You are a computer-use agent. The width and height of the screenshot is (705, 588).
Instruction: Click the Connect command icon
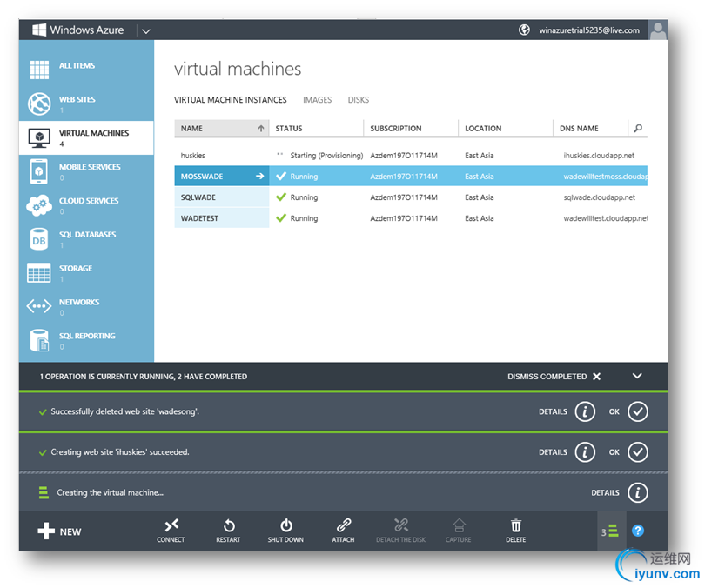171,525
